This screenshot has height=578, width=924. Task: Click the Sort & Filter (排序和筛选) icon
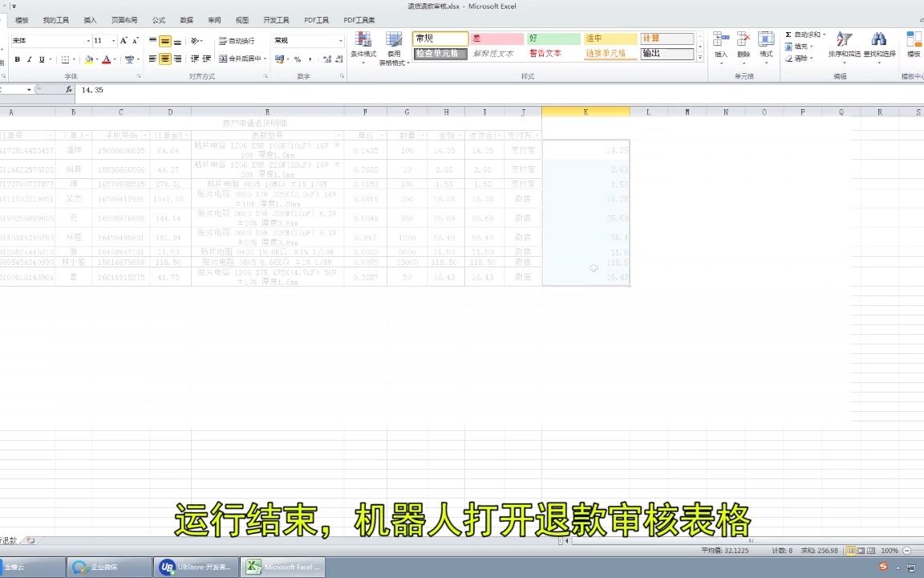tap(843, 46)
